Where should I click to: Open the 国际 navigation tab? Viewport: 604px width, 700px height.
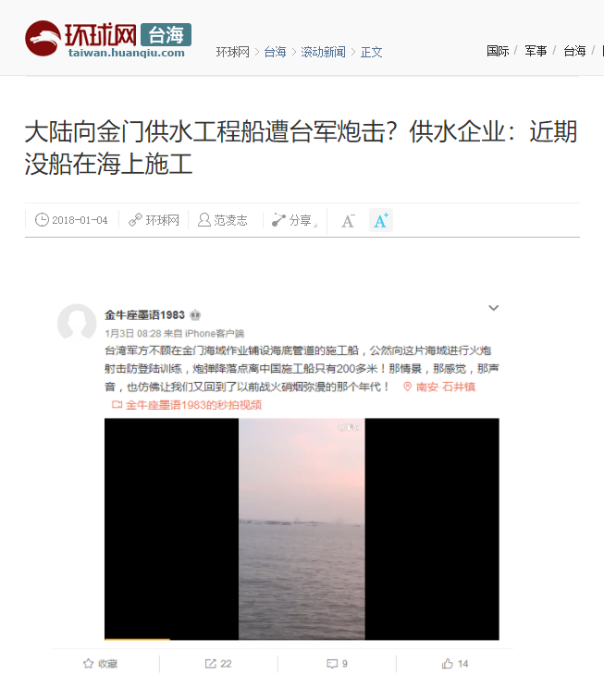click(498, 51)
